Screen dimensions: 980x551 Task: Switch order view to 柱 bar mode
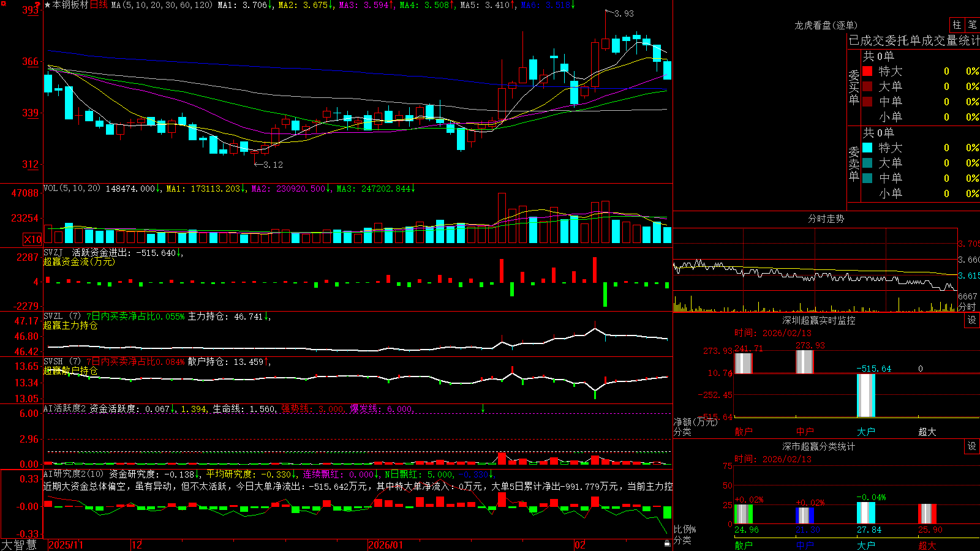coord(957,24)
